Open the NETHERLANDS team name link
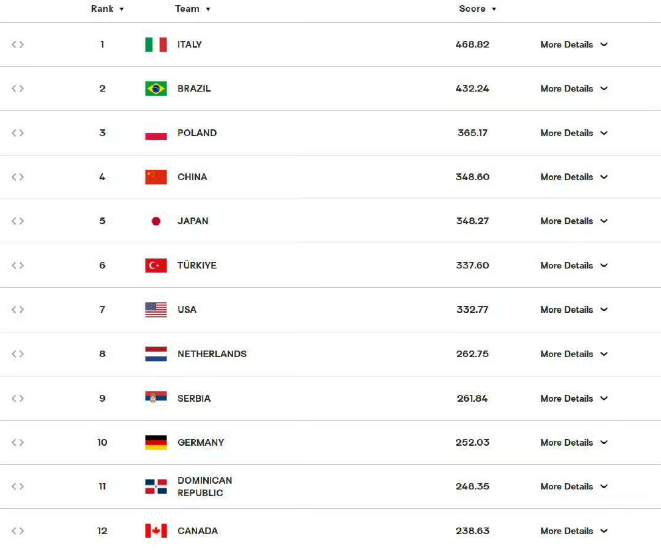661x552 pixels. coord(212,354)
